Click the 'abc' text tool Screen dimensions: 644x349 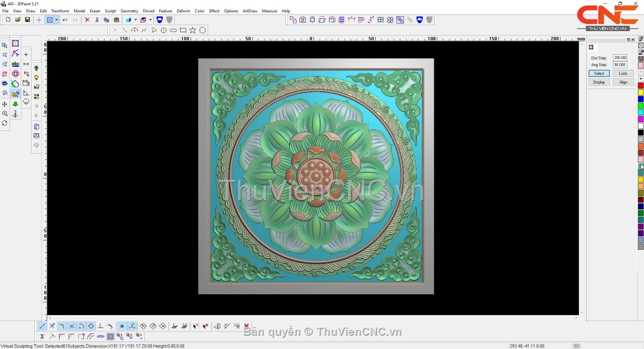15,64
